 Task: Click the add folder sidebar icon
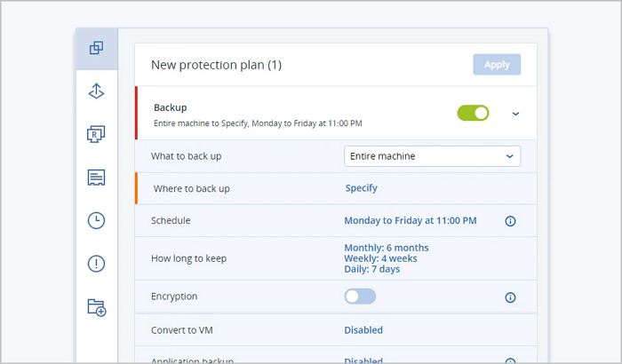(96, 307)
